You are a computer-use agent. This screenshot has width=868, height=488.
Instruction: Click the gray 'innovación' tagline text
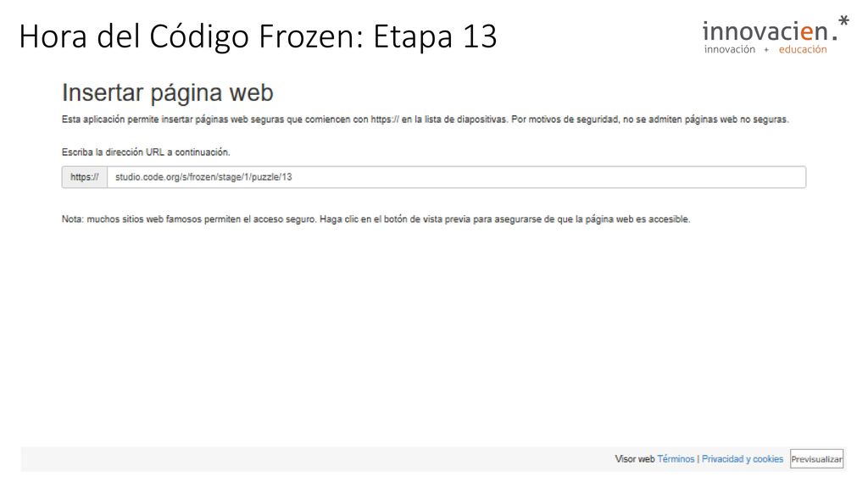(730, 49)
